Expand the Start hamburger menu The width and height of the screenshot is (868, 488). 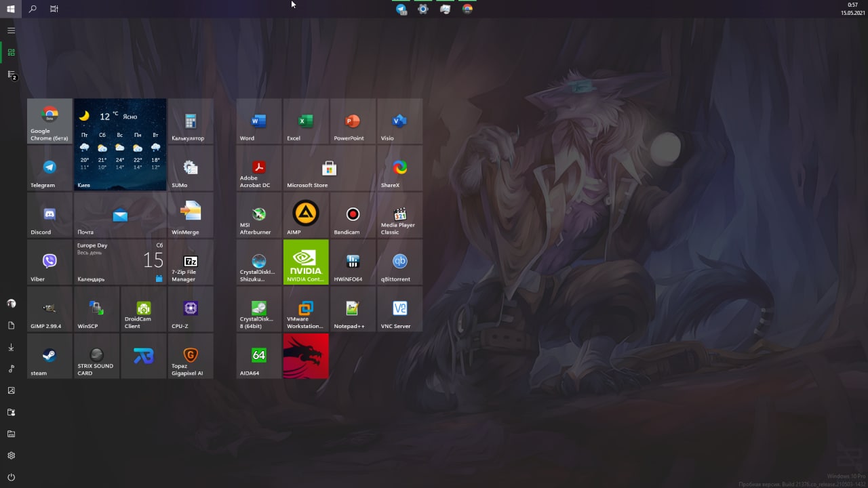coord(11,30)
